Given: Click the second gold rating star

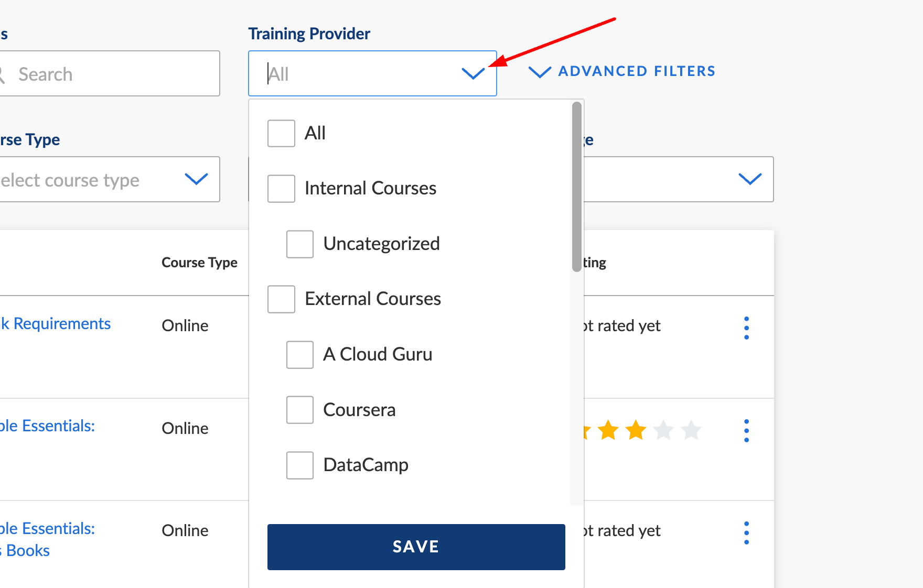Looking at the screenshot, I should pyautogui.click(x=608, y=430).
